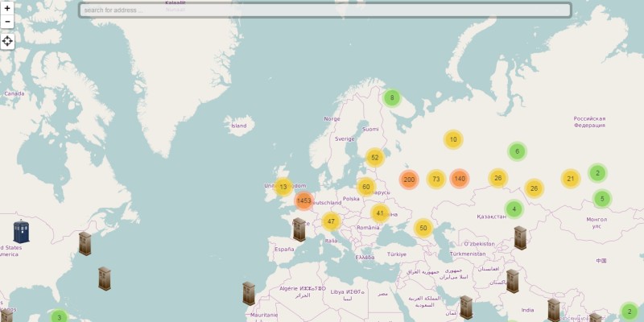Select the brown booth marker above Mauritanie

(249, 294)
